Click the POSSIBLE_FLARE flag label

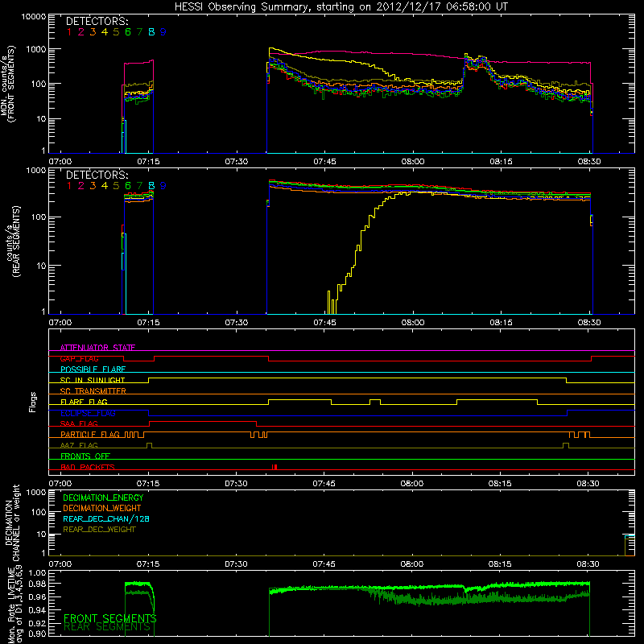click(93, 369)
